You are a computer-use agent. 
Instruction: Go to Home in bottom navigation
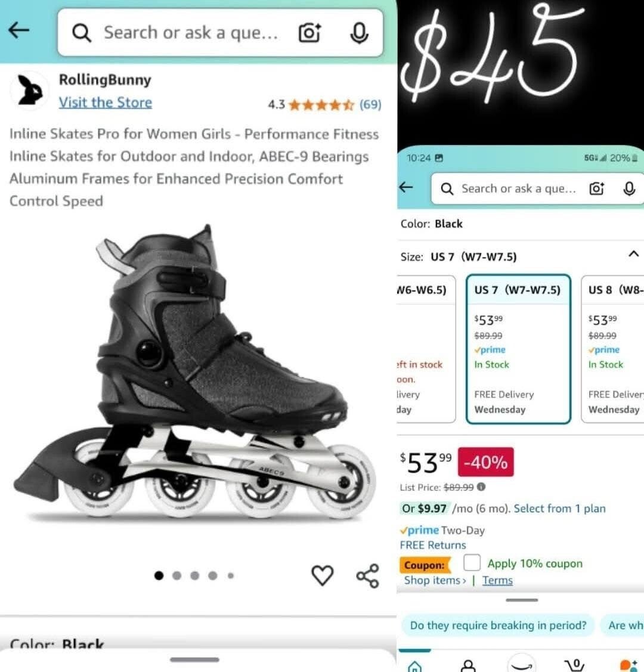pyautogui.click(x=415, y=665)
